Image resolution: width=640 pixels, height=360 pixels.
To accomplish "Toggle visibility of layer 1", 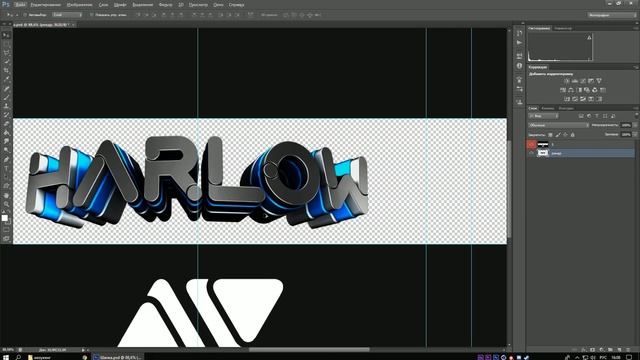I will click(x=531, y=144).
